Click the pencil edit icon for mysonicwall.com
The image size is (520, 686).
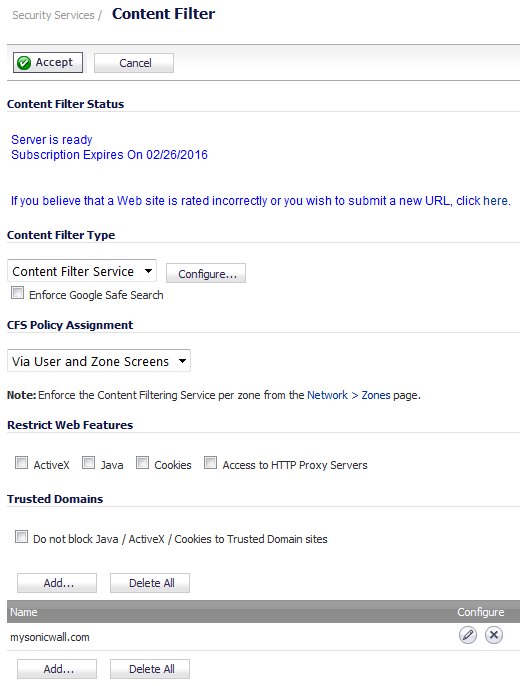pyautogui.click(x=468, y=635)
